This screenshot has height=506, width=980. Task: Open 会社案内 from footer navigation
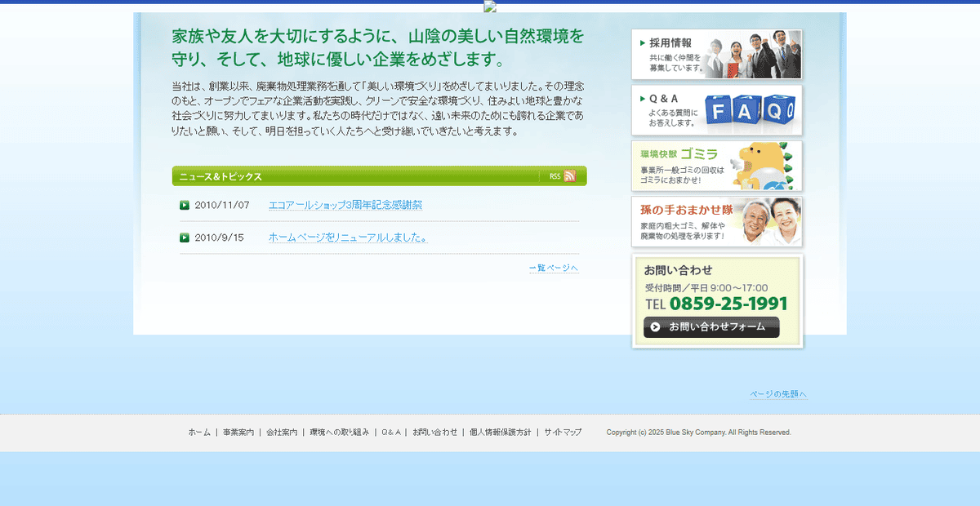282,432
